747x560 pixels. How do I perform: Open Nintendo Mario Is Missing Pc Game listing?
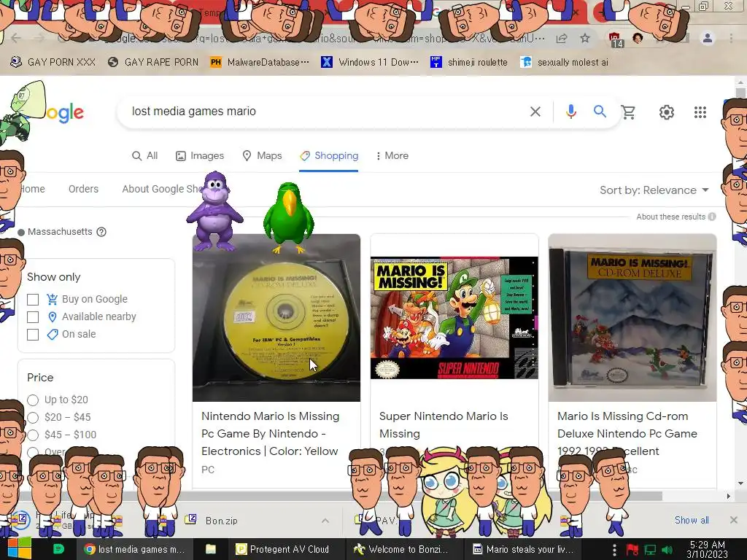tap(270, 434)
